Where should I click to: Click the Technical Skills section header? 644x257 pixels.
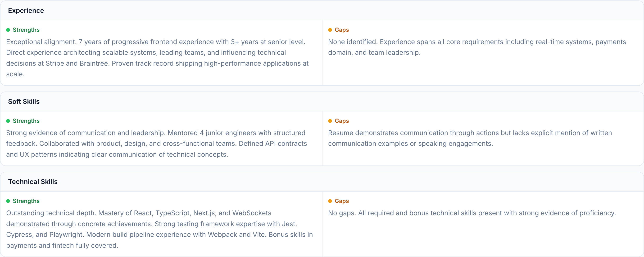(x=33, y=182)
